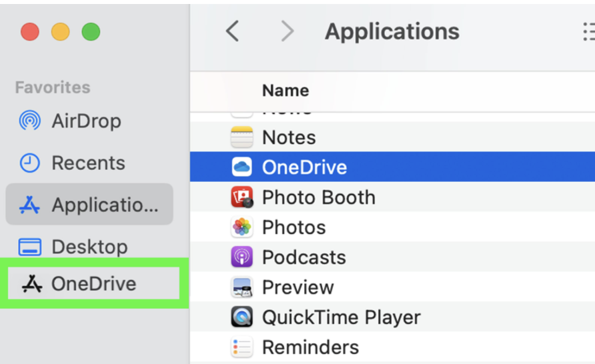Click the OneDrive sidebar icon

(32, 283)
